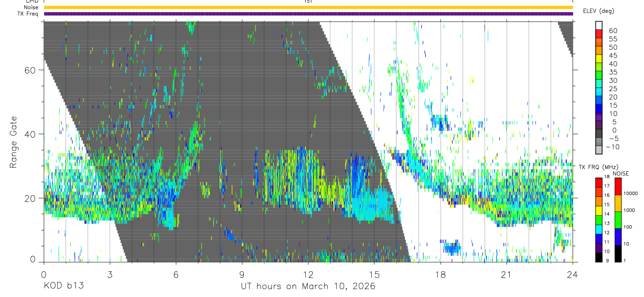Click the '30' label on ELEV colorbar
The width and height of the screenshot is (644, 297).
coord(613,81)
